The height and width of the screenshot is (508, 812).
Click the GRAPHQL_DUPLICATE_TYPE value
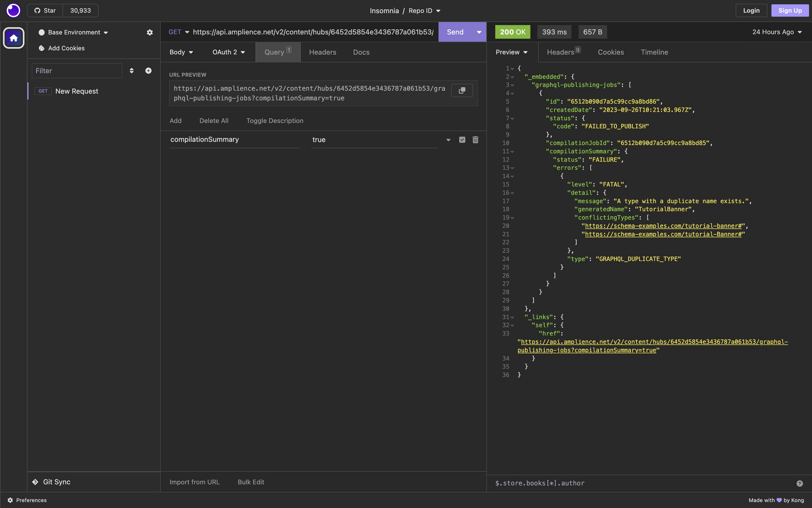click(638, 259)
